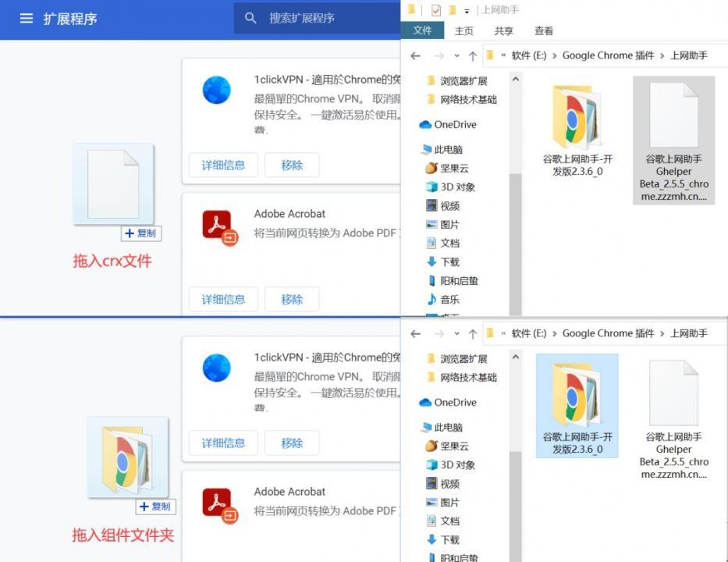This screenshot has width=728, height=562.
Task: Open the 文件 ribbon tab
Action: click(422, 30)
